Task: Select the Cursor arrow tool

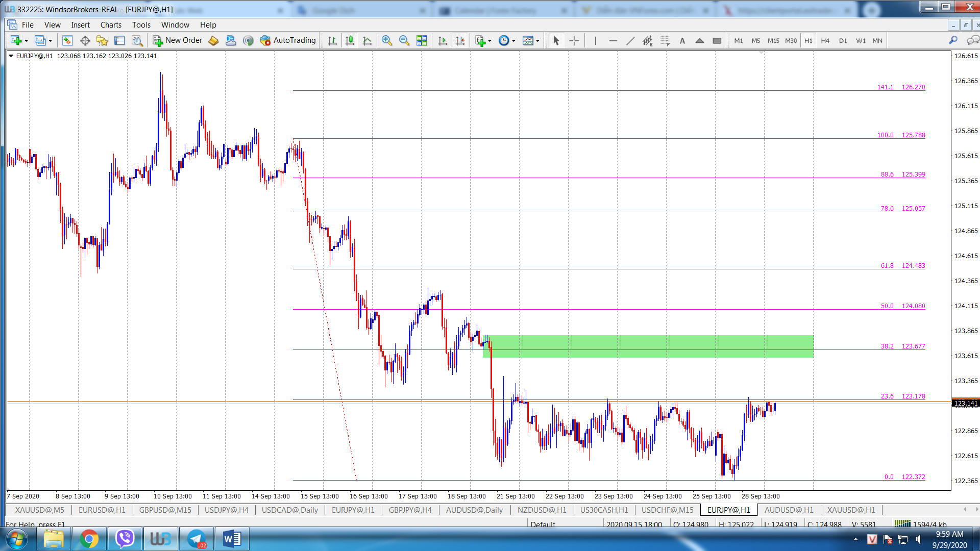Action: click(x=556, y=40)
